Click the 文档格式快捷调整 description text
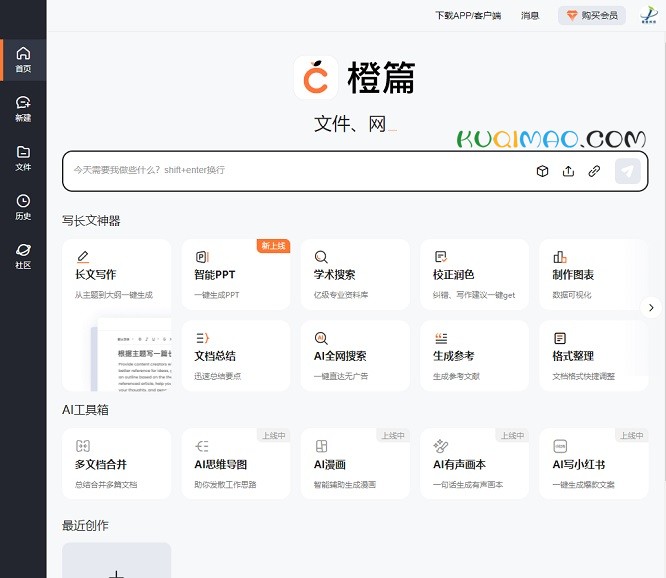Screen dimensions: 666x578 click(x=584, y=376)
